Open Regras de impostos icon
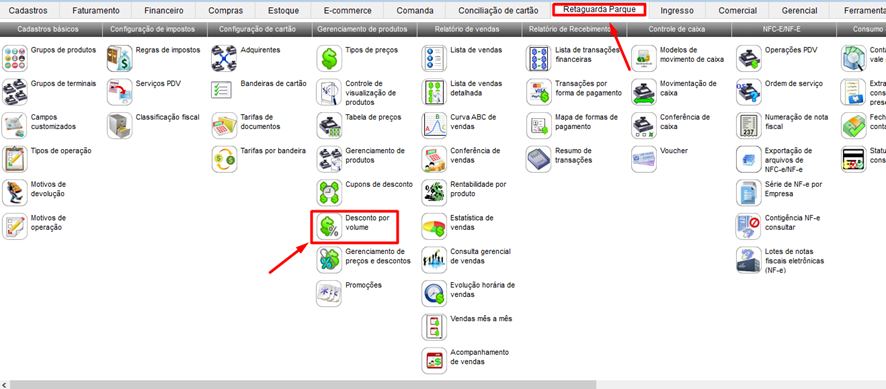Image resolution: width=886 pixels, height=389 pixels. click(x=120, y=59)
